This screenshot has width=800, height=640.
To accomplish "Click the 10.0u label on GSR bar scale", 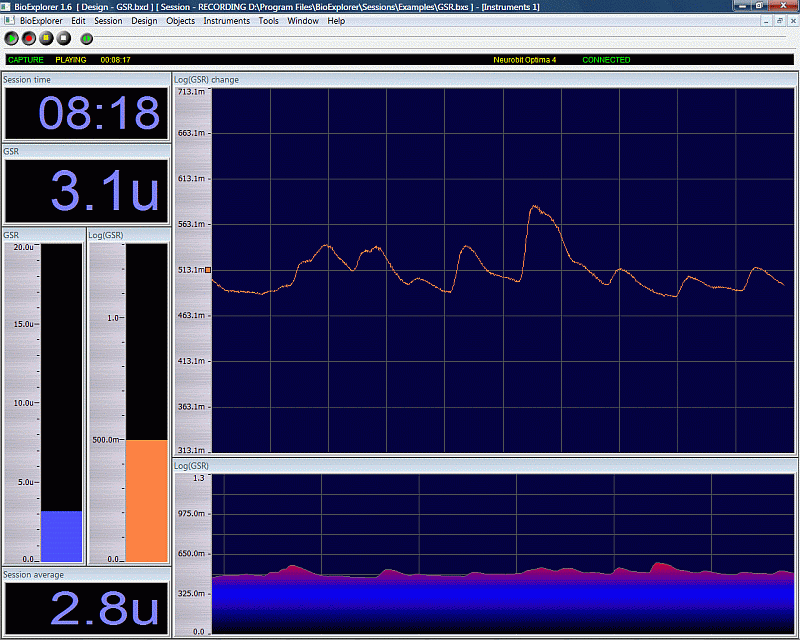I will 23,403.
